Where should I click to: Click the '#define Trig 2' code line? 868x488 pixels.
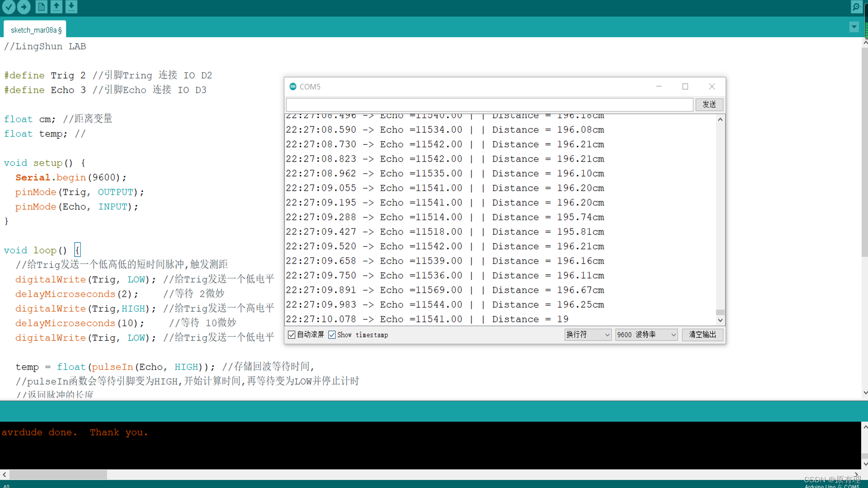point(108,75)
